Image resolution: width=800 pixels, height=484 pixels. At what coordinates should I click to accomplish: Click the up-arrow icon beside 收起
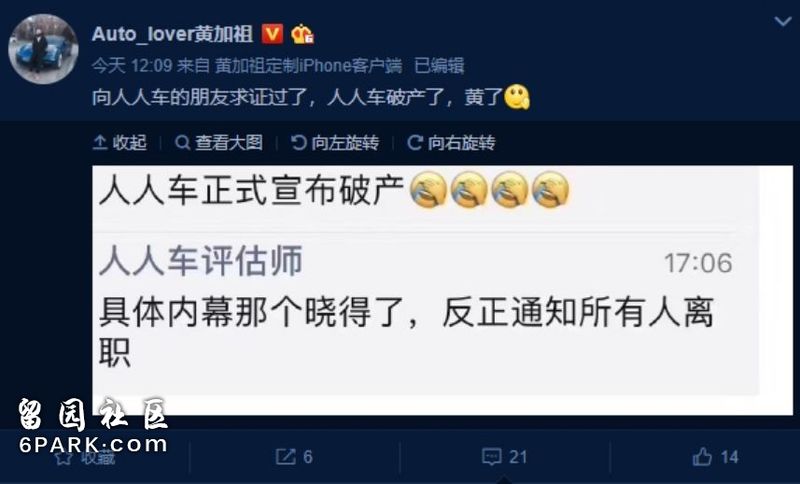tap(100, 143)
